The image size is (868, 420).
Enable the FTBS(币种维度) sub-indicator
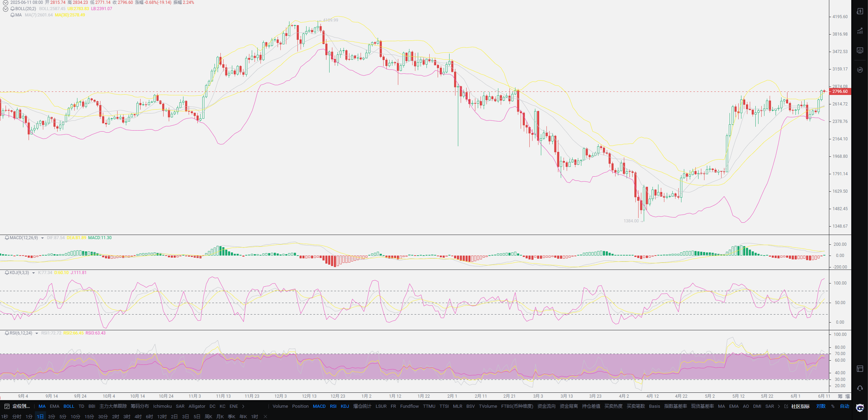517,406
